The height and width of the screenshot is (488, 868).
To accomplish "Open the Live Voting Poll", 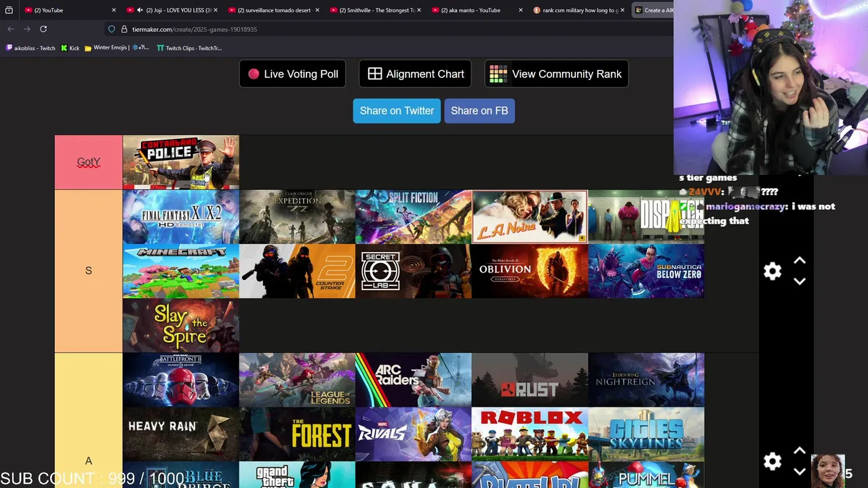I will 292,74.
